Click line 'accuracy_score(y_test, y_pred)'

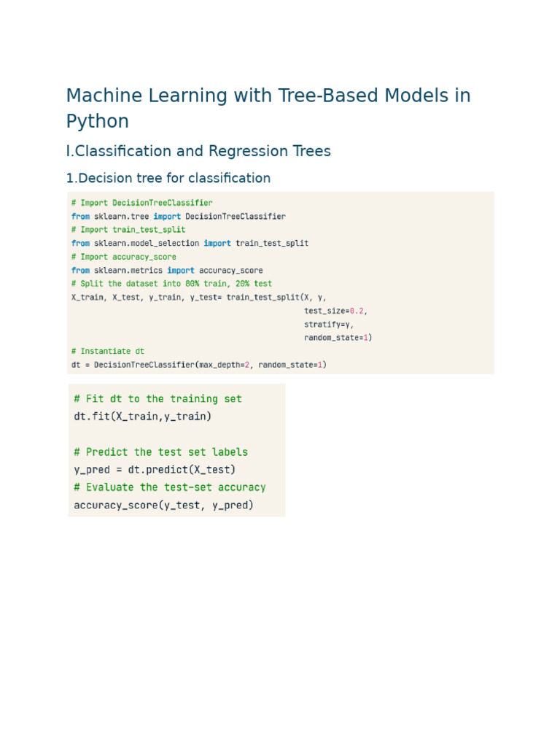[x=163, y=505]
